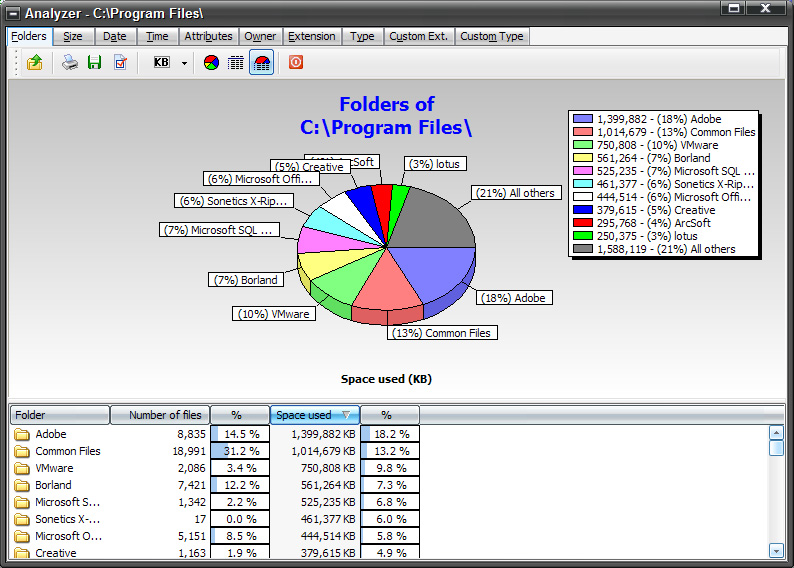The width and height of the screenshot is (794, 568).
Task: Click the Adobe color swatch in legend
Action: pos(583,119)
